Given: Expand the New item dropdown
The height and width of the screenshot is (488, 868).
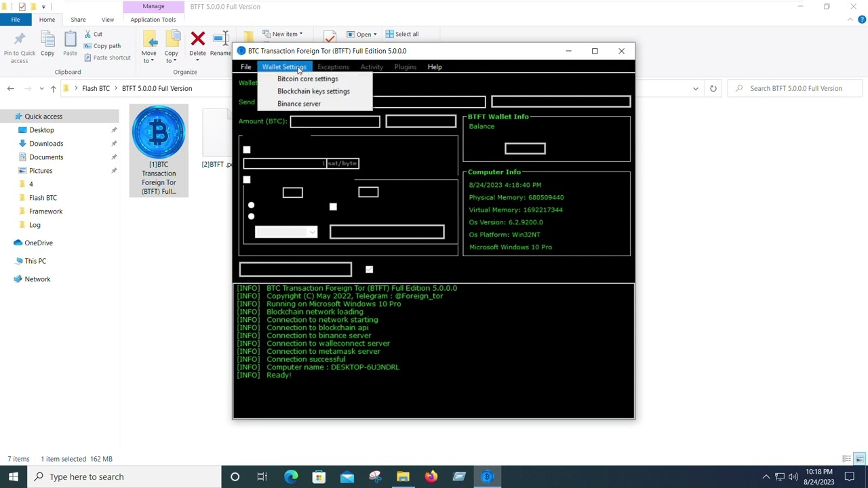Looking at the screenshot, I should coord(300,34).
